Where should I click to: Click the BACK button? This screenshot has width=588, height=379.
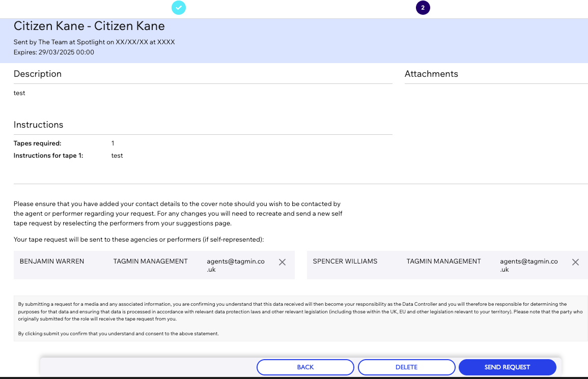point(305,367)
